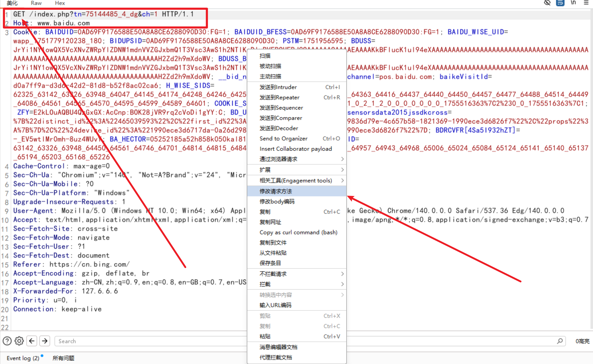Click the forward navigation arrow icon
The image size is (593, 364).
click(x=44, y=341)
